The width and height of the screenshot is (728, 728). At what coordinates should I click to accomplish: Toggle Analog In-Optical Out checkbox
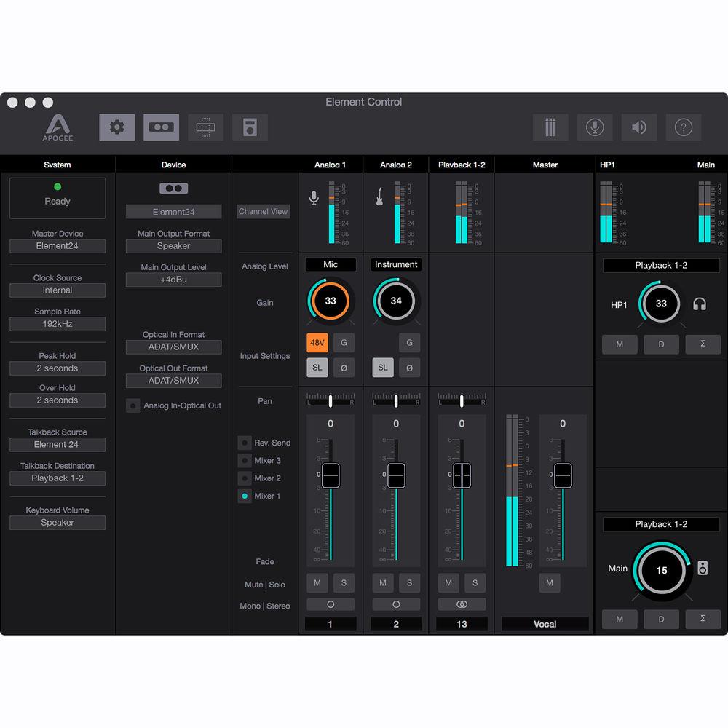133,406
